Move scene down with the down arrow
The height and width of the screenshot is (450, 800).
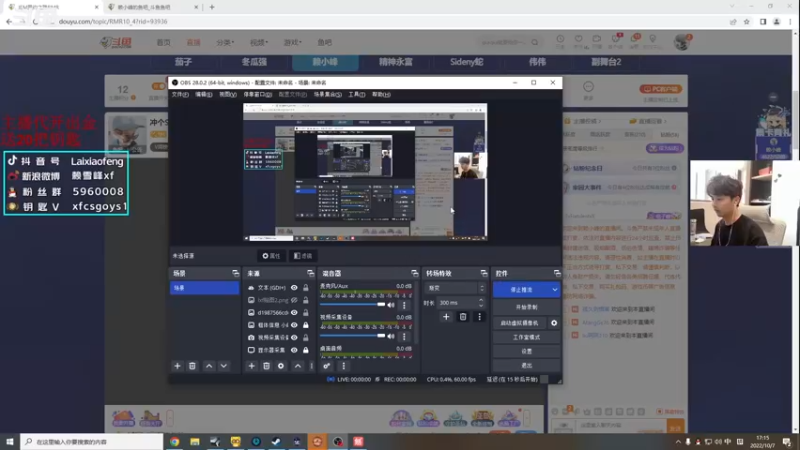(223, 366)
